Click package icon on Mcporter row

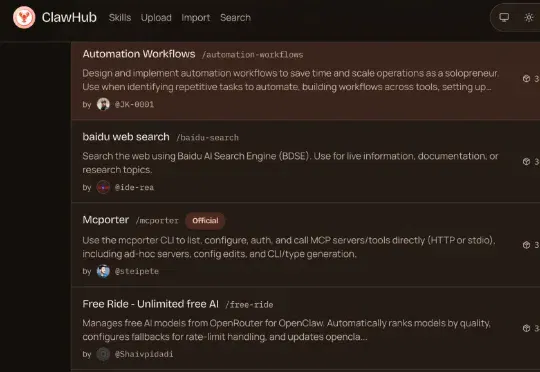coord(526,245)
